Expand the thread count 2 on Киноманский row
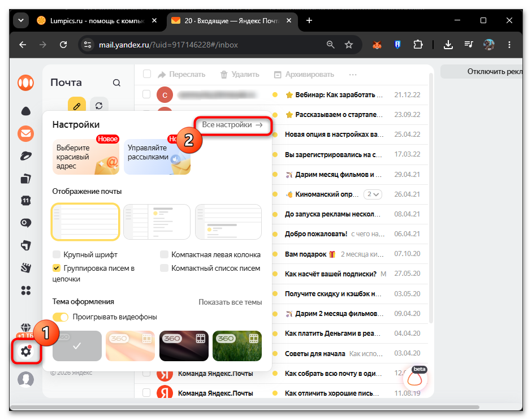Image resolution: width=532 pixels, height=420 pixels. pyautogui.click(x=373, y=194)
